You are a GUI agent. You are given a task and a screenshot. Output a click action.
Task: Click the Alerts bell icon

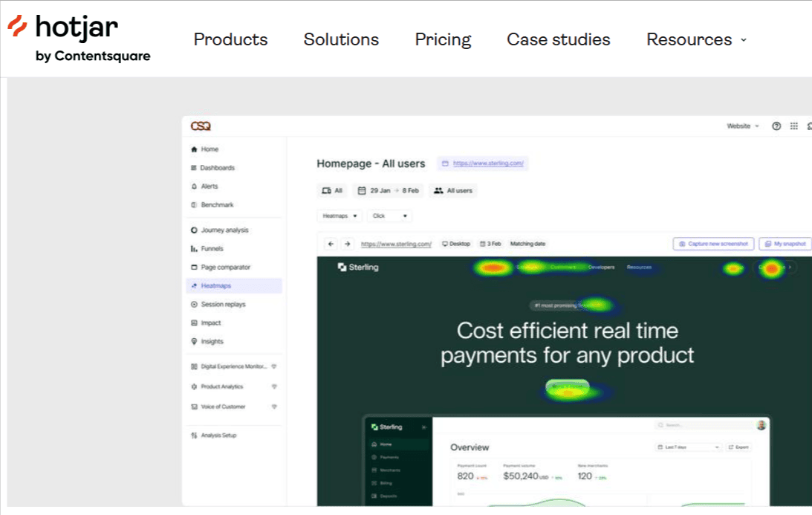coord(194,187)
